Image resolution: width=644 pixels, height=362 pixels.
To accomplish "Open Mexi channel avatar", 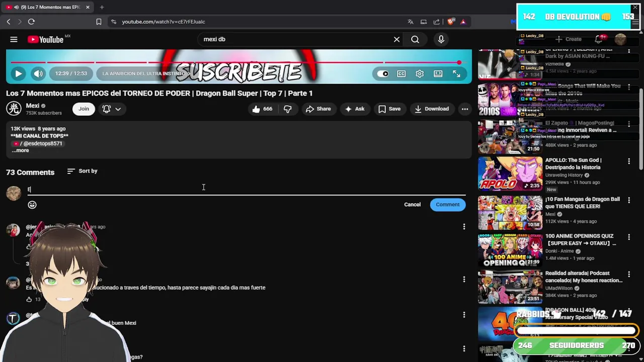I will (14, 109).
